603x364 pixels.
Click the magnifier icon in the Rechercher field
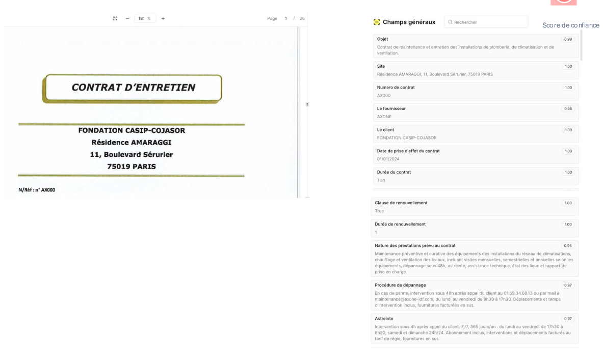tap(451, 22)
